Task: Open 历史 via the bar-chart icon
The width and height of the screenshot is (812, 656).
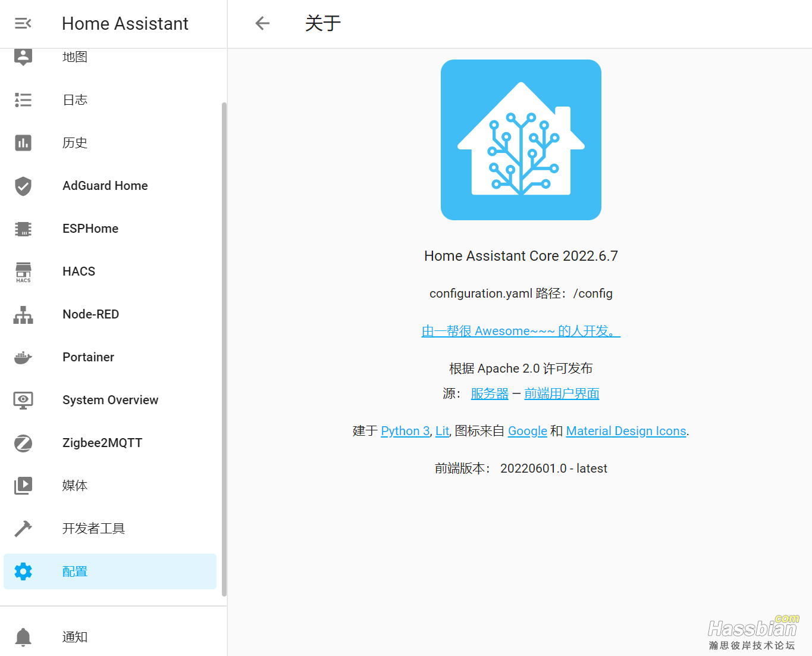Action: pos(23,143)
